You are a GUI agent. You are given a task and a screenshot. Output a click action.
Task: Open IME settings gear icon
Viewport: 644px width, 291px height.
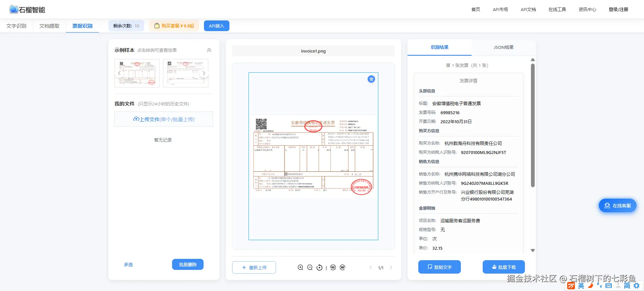(x=636, y=286)
